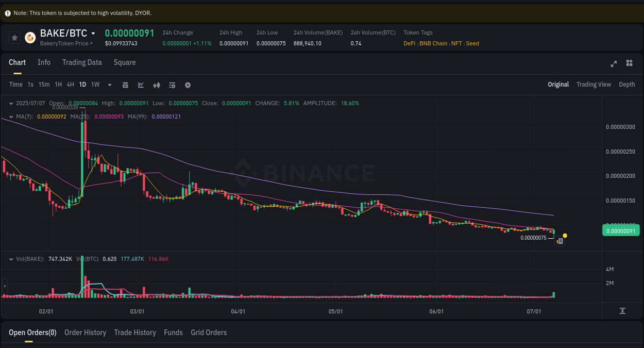This screenshot has width=644, height=348.
Task: Expand chart to fullscreen with arrows icon
Action: [x=613, y=64]
